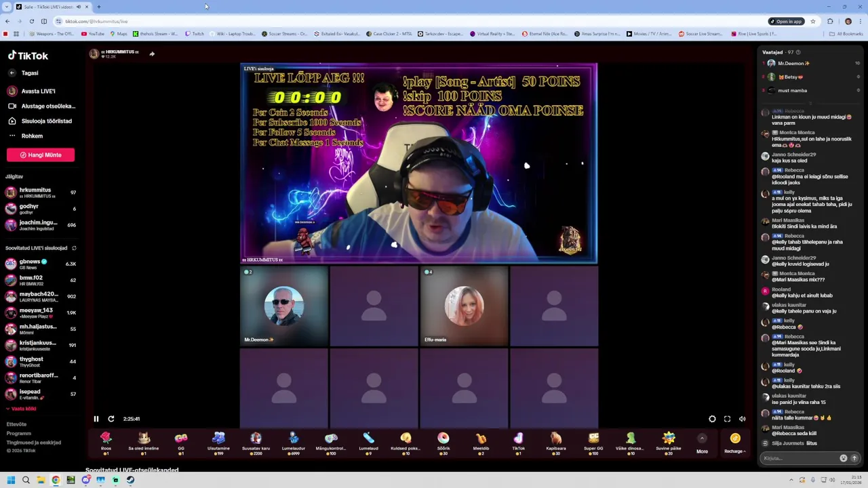Viewport: 868px width, 488px height.
Task: Click the Hangi Münte button
Action: 41,155
